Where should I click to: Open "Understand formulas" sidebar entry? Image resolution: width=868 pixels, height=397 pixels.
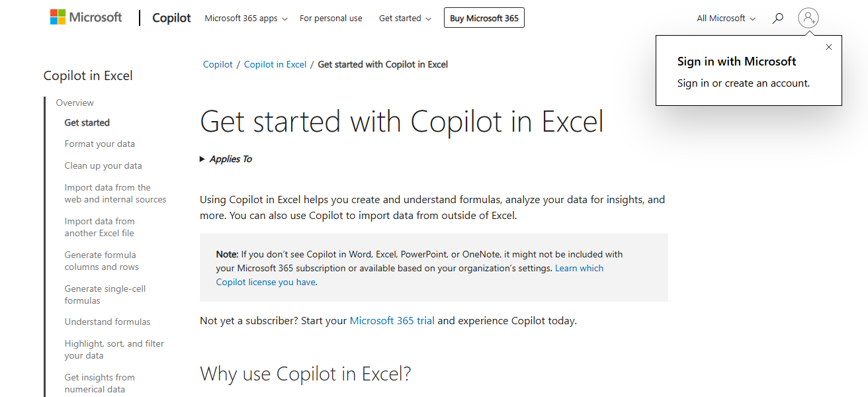107,322
